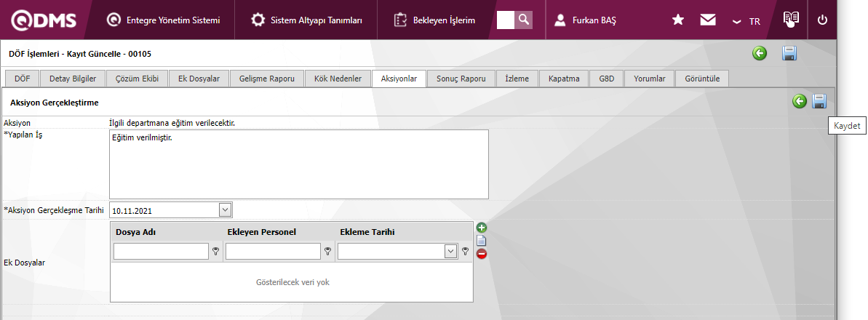Switch to the Yorumlar tab

[x=649, y=79]
